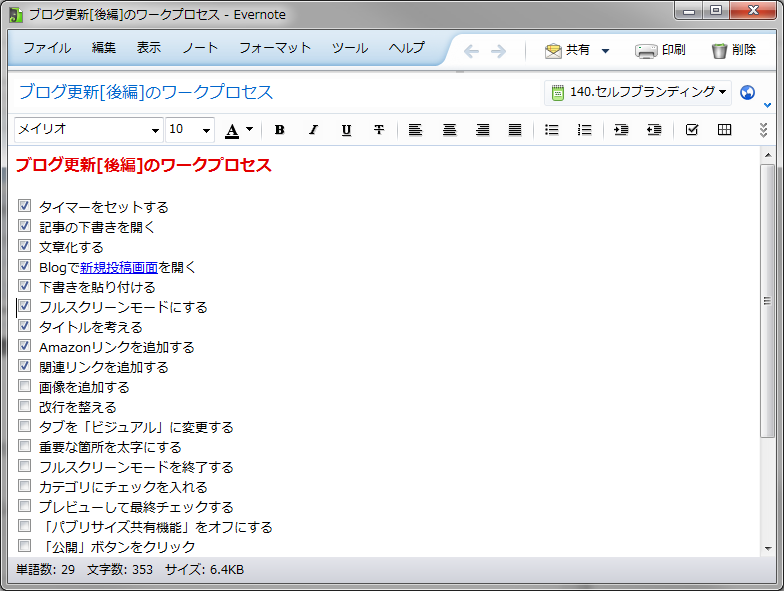
Task: Click the underline formatting icon
Action: click(x=346, y=130)
